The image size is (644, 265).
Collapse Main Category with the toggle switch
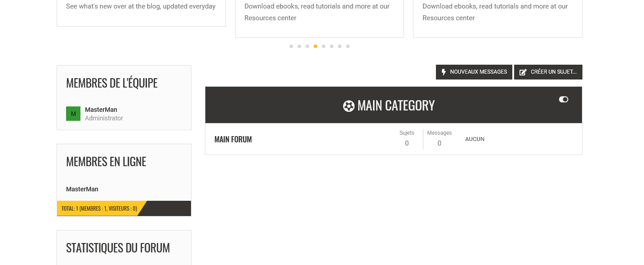tap(564, 99)
